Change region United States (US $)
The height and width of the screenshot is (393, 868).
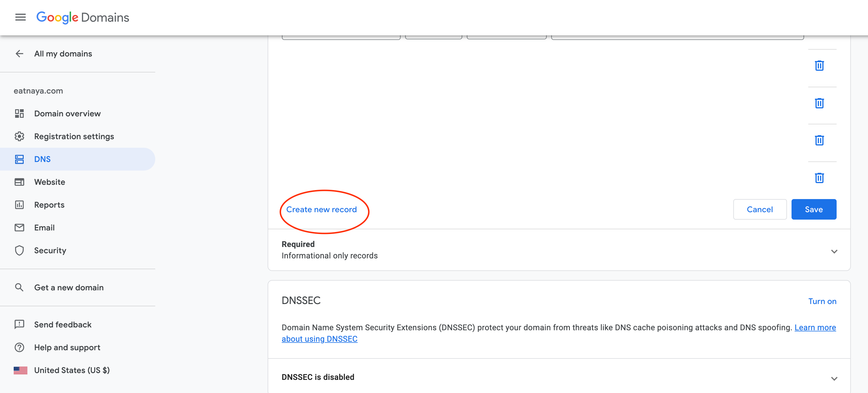click(72, 370)
